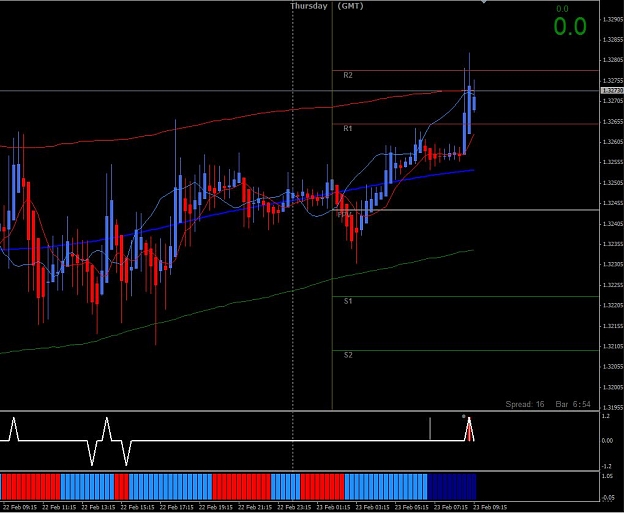This screenshot has height=513, width=625.
Task: Click the 1.32055 price scale value
Action: 613,366
